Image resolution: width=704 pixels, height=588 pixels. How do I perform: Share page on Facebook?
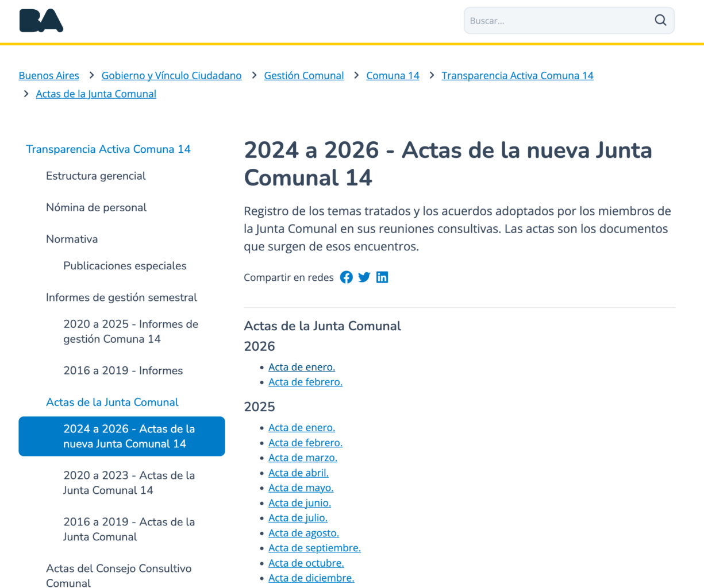tap(346, 277)
